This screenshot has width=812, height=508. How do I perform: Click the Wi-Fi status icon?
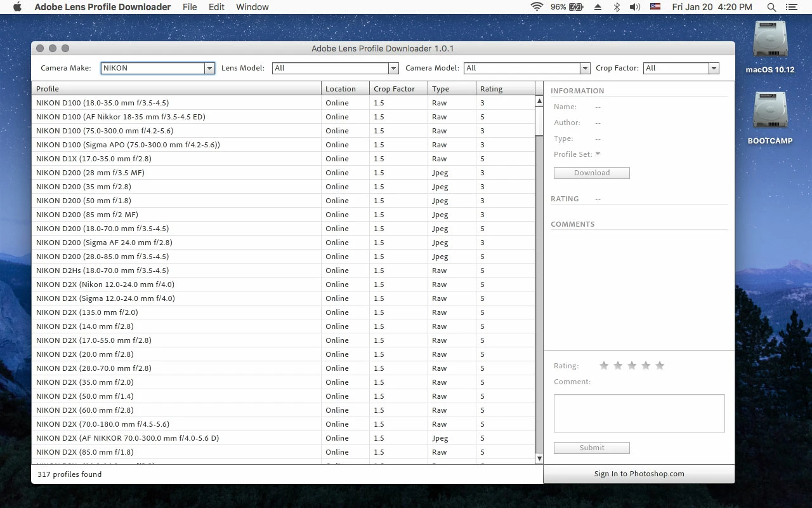537,7
